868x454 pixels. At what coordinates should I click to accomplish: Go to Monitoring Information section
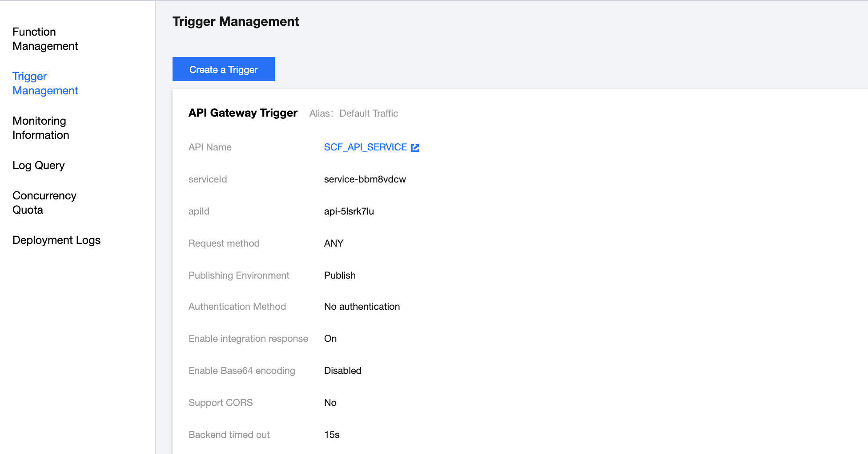click(x=40, y=128)
